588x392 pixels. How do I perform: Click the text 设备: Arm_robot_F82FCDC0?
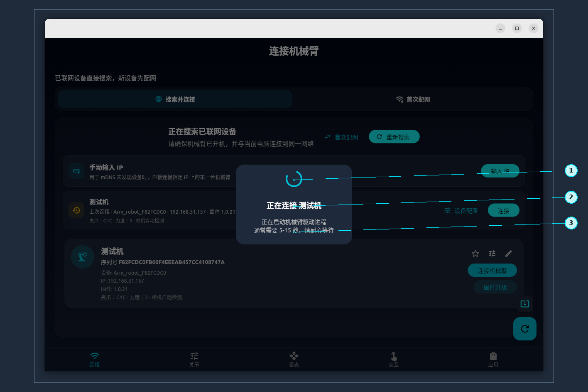click(x=133, y=273)
